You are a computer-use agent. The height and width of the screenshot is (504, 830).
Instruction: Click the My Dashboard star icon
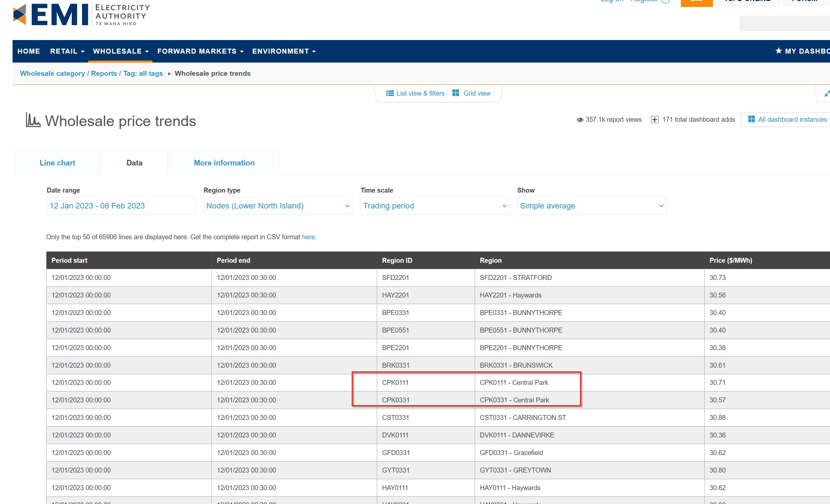[778, 51]
